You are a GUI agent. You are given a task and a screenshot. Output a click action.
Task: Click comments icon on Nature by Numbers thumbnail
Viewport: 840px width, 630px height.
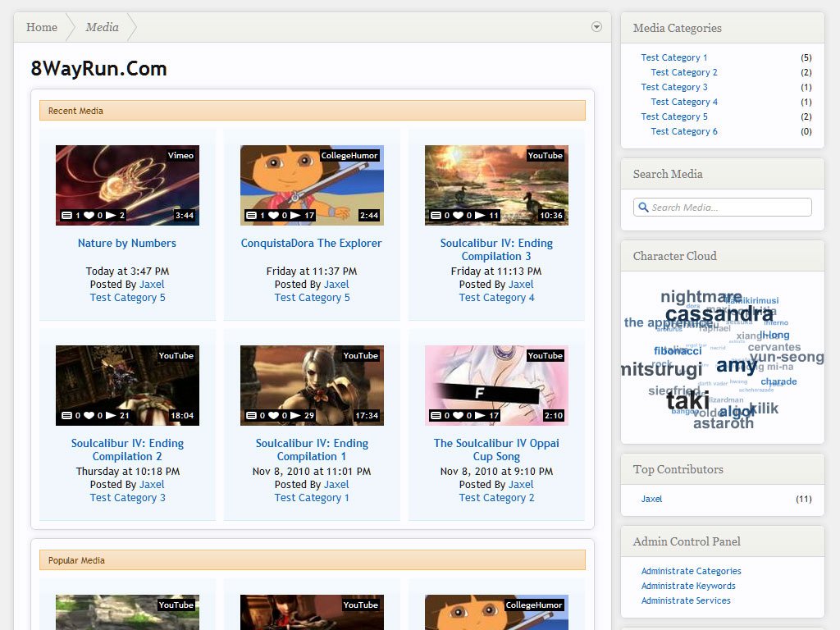click(x=66, y=216)
